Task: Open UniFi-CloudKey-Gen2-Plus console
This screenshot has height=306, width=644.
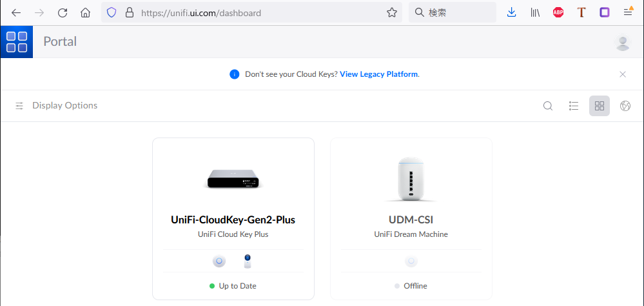Action: point(233,219)
